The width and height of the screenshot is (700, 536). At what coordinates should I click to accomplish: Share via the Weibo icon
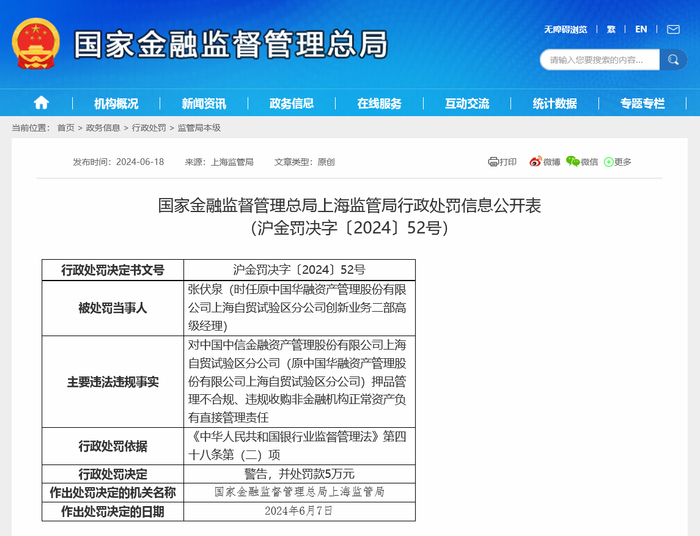pos(535,161)
